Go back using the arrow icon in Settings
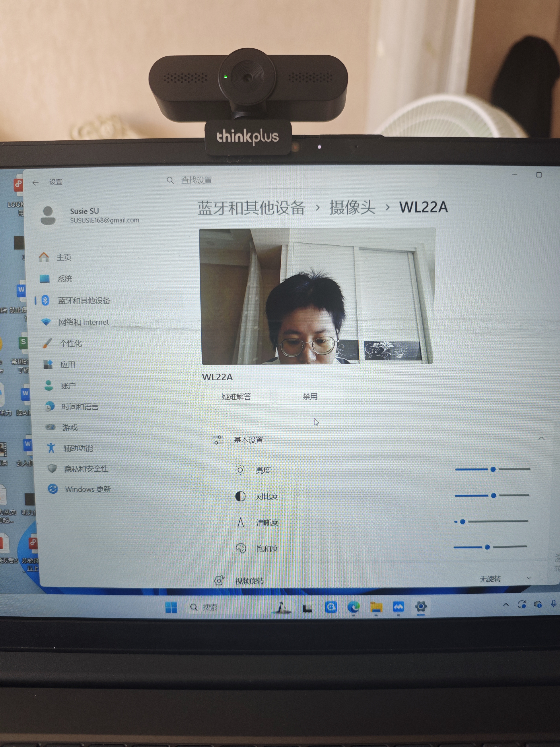The image size is (560, 747). pos(35,183)
